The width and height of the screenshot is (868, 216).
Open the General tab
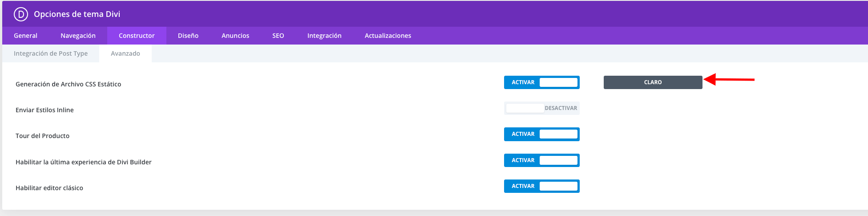(26, 36)
